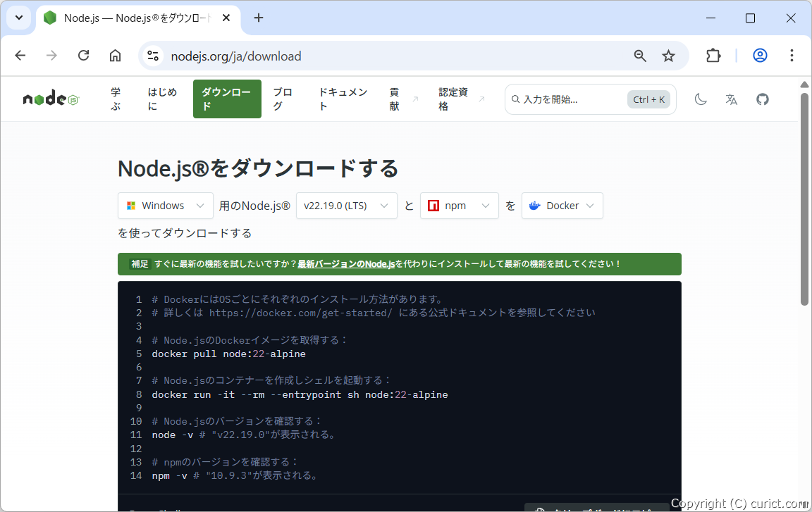812x512 pixels.
Task: Click the 入力を開始 search field
Action: point(571,99)
